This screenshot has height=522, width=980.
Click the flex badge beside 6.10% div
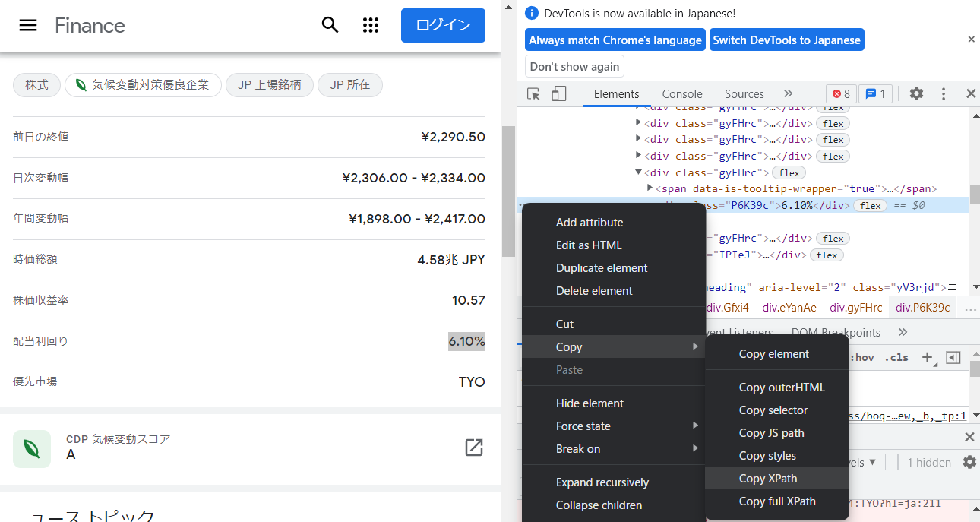[870, 205]
